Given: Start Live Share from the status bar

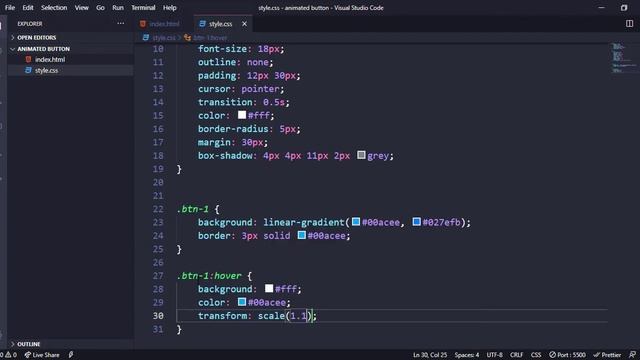Looking at the screenshot, I should pos(42,355).
